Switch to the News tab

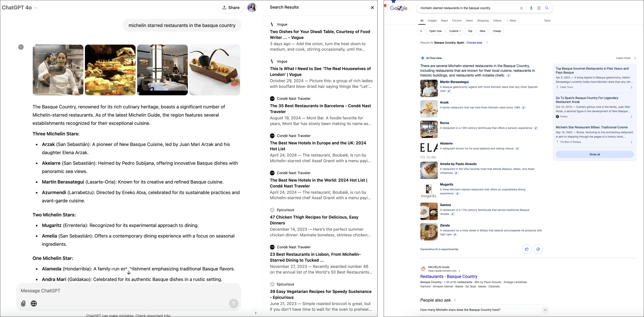pyautogui.click(x=469, y=20)
